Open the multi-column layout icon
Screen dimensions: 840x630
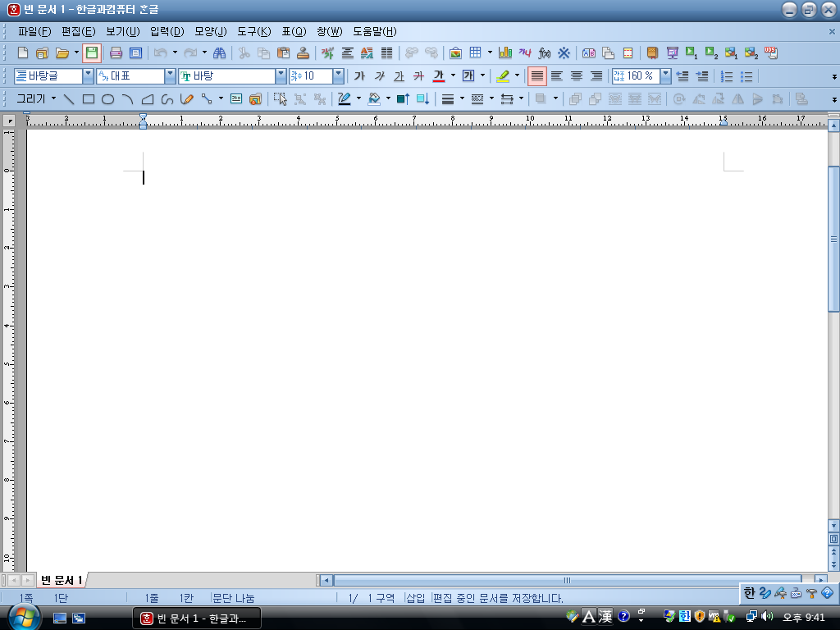coord(386,52)
